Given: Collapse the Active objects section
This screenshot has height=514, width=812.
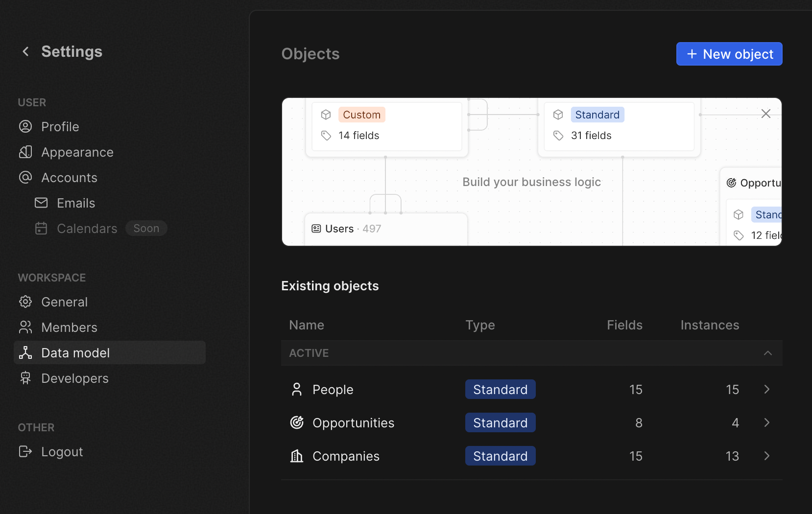Looking at the screenshot, I should 767,353.
